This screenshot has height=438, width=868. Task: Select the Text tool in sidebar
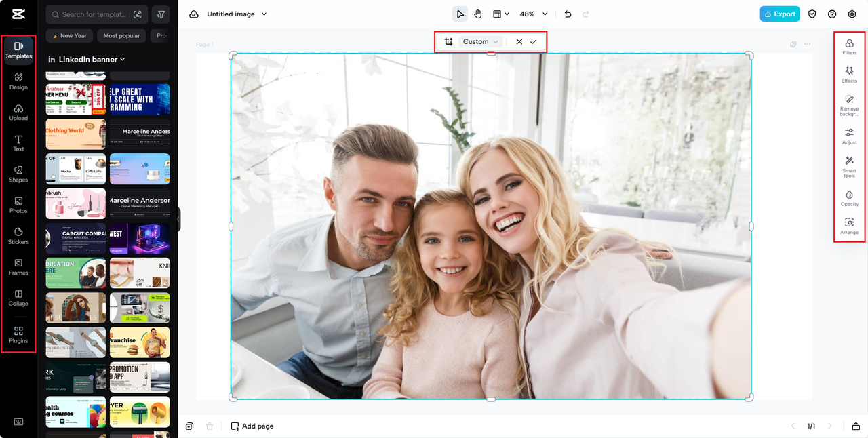[x=18, y=143]
